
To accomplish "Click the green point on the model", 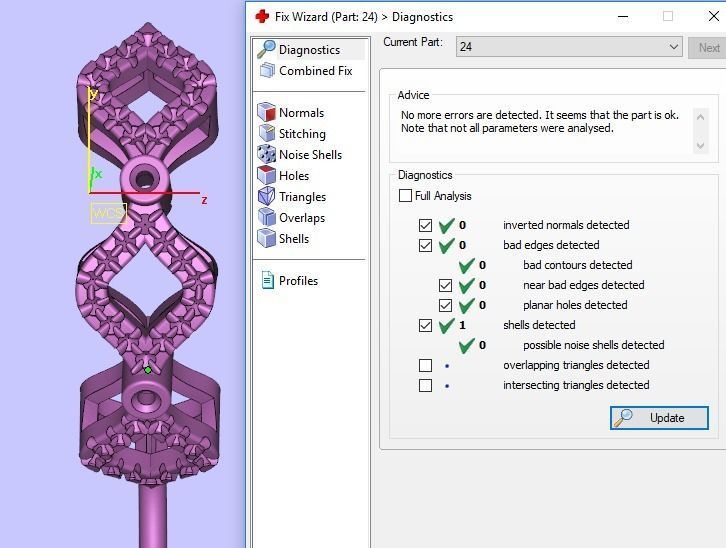I will [148, 370].
